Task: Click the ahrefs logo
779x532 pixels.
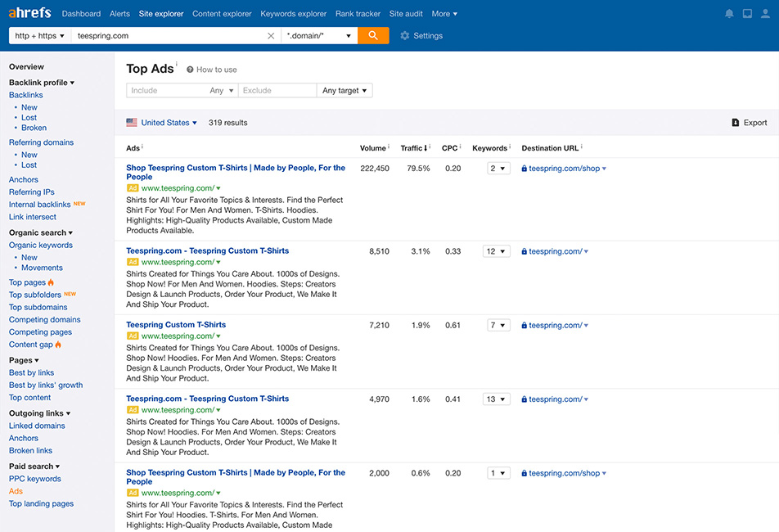Action: click(30, 14)
